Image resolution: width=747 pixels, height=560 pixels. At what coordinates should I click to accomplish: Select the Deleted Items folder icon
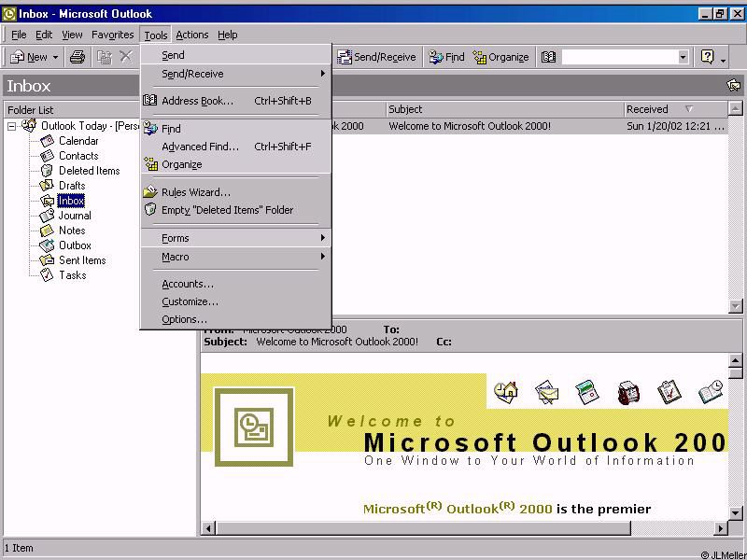pos(48,171)
